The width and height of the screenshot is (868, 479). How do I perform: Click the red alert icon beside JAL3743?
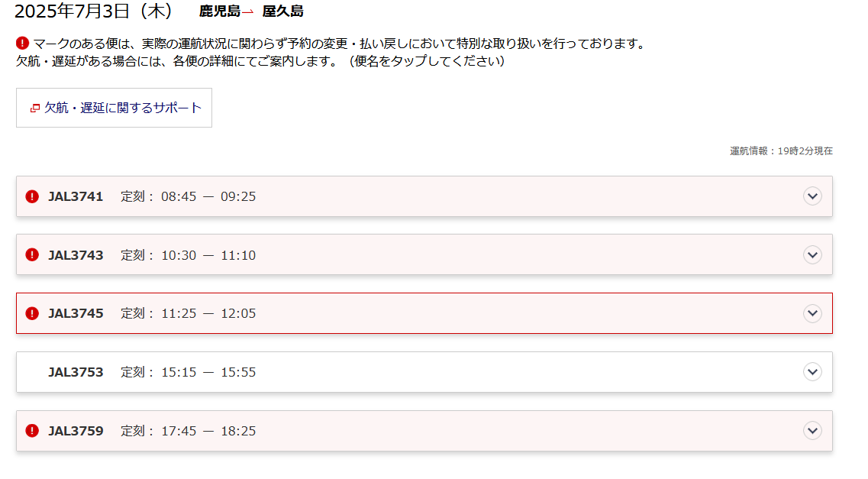pos(32,254)
